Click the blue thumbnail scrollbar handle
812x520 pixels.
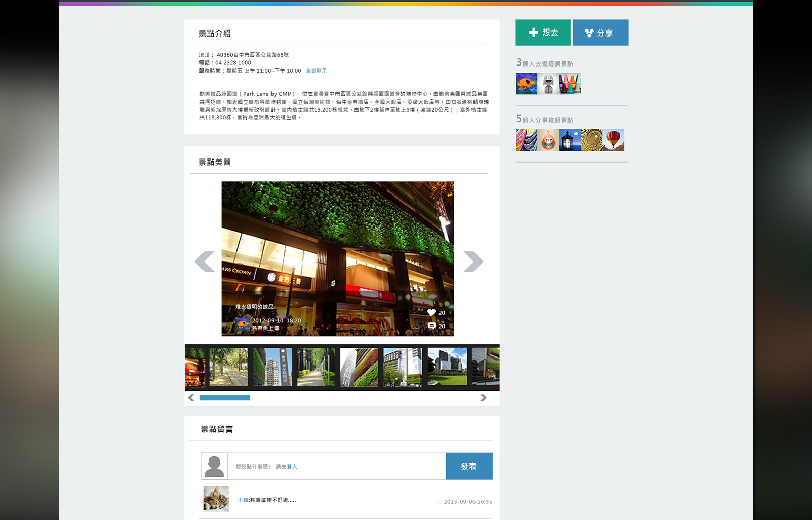(225, 398)
